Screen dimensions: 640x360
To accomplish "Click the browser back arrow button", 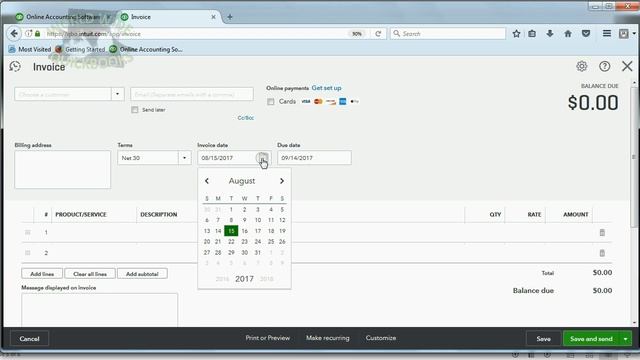I will pyautogui.click(x=14, y=33).
